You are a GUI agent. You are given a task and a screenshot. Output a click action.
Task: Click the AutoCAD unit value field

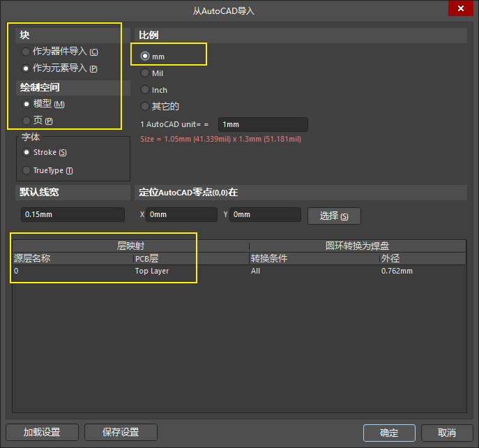coord(262,124)
